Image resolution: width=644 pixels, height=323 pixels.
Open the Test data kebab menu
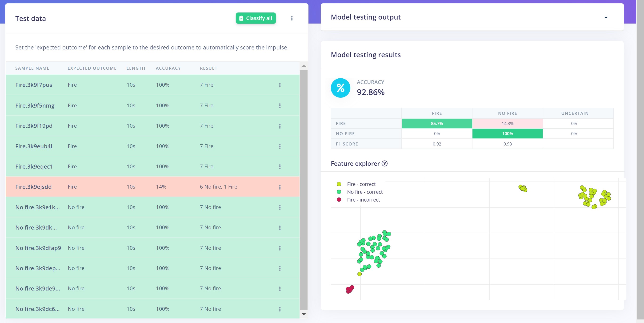click(292, 18)
